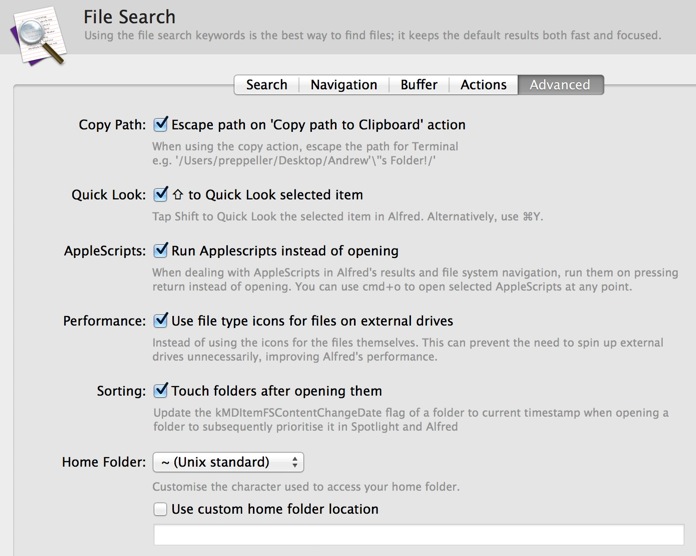
Task: Click the Sorting label text
Action: coord(121,391)
